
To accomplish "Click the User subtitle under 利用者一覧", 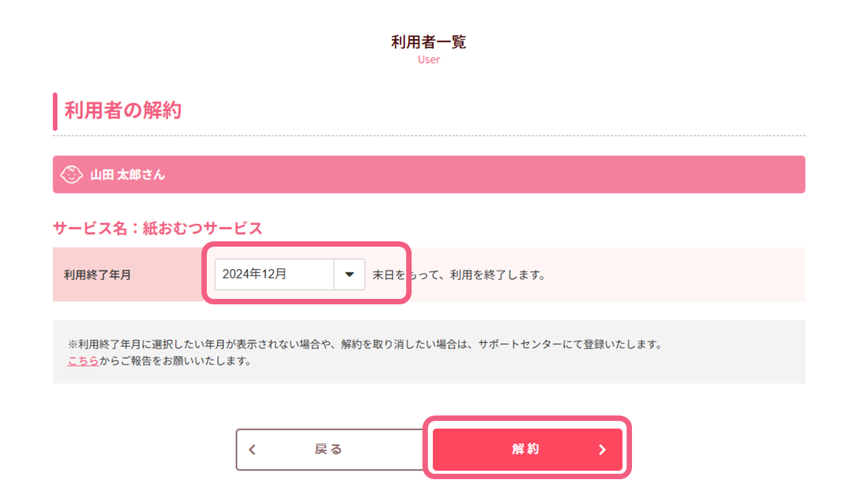I will coord(428,60).
